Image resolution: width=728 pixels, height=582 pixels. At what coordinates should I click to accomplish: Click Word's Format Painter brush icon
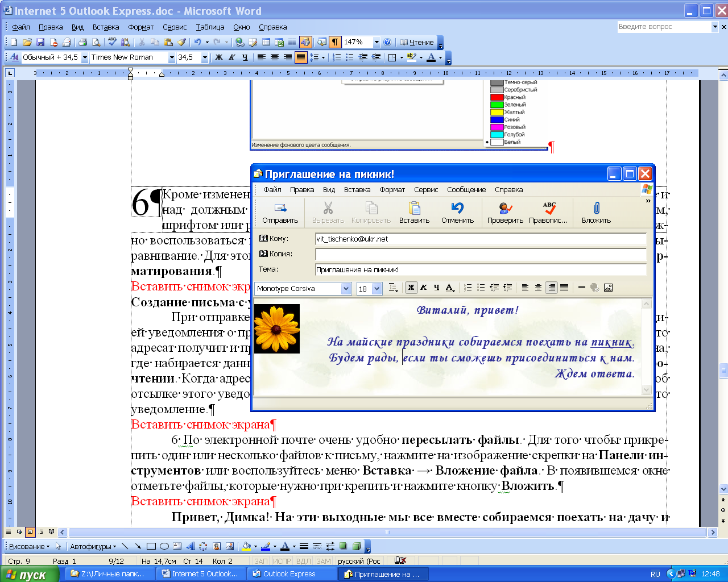[181, 42]
